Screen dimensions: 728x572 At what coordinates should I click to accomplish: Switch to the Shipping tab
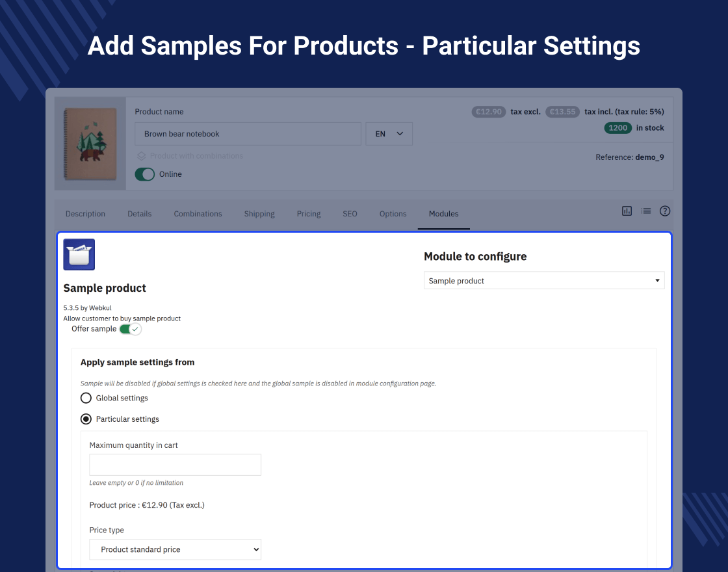(259, 214)
